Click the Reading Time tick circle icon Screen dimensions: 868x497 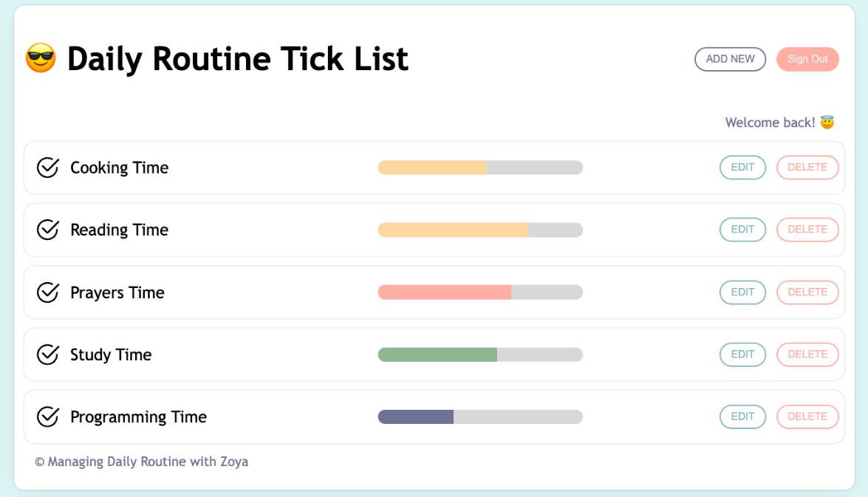(47, 230)
